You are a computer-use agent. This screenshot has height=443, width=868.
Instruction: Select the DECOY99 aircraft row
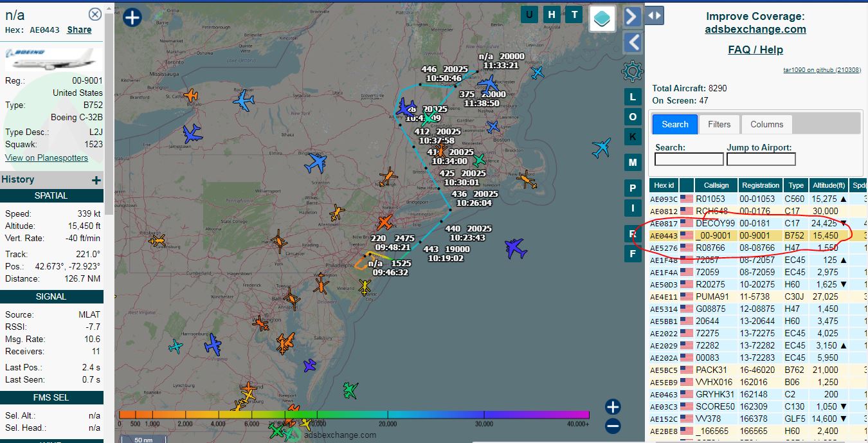pyautogui.click(x=758, y=223)
